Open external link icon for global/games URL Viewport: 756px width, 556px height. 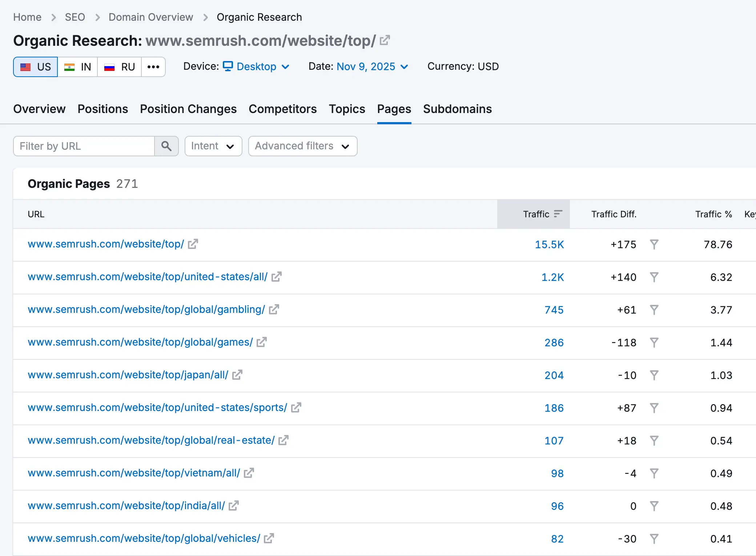pos(262,342)
